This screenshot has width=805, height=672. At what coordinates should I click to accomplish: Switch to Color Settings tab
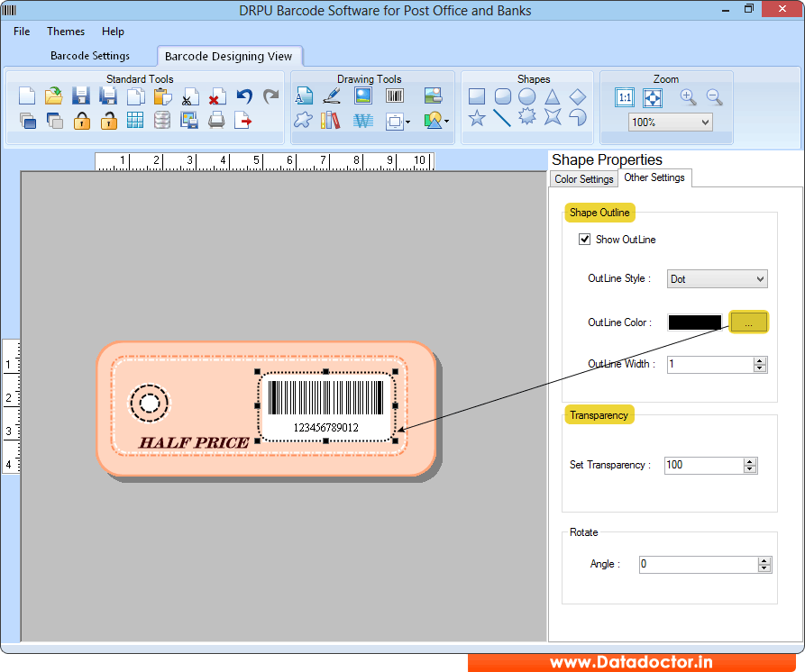[x=584, y=179]
